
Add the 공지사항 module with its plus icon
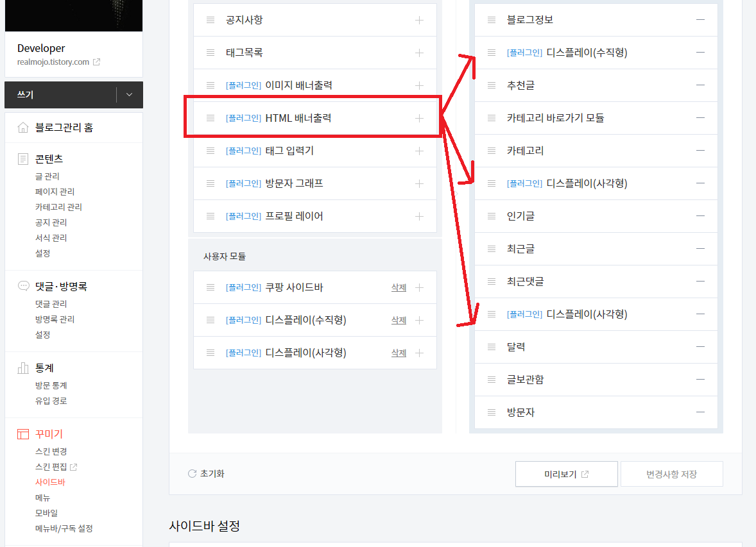[419, 20]
